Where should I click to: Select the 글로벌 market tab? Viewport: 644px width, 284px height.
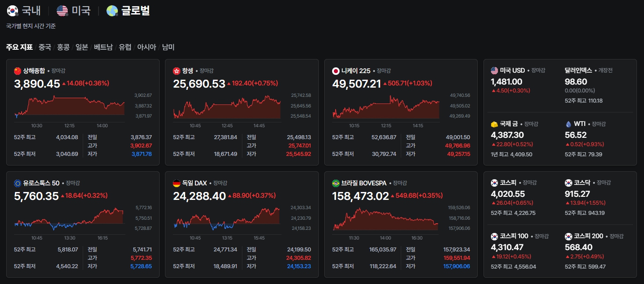coord(135,11)
